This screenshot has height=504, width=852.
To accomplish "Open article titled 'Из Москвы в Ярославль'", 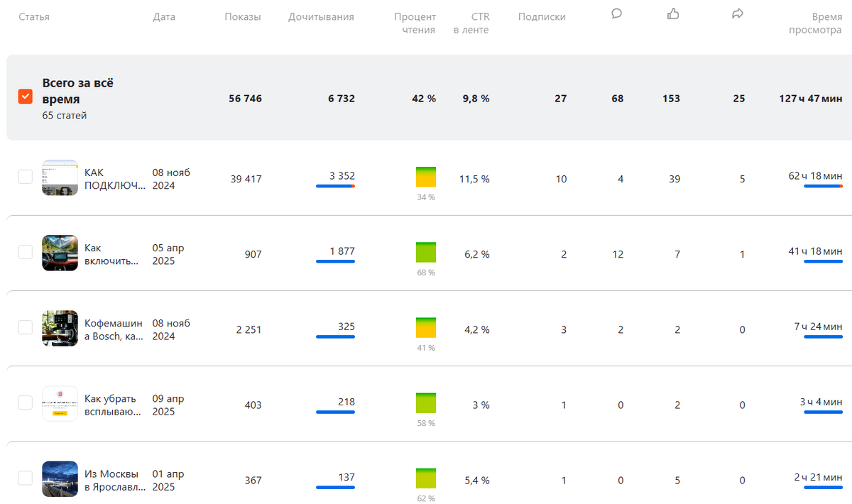I will coord(114,480).
